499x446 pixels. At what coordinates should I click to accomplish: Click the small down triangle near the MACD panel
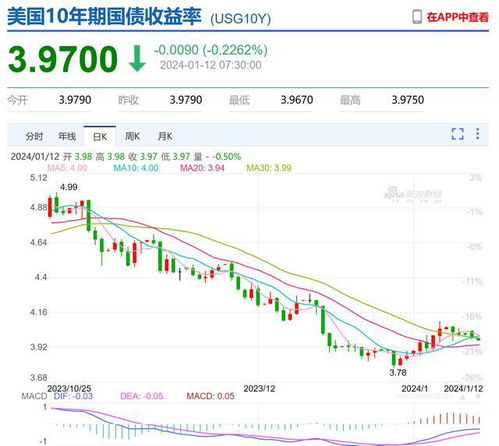coord(478,397)
